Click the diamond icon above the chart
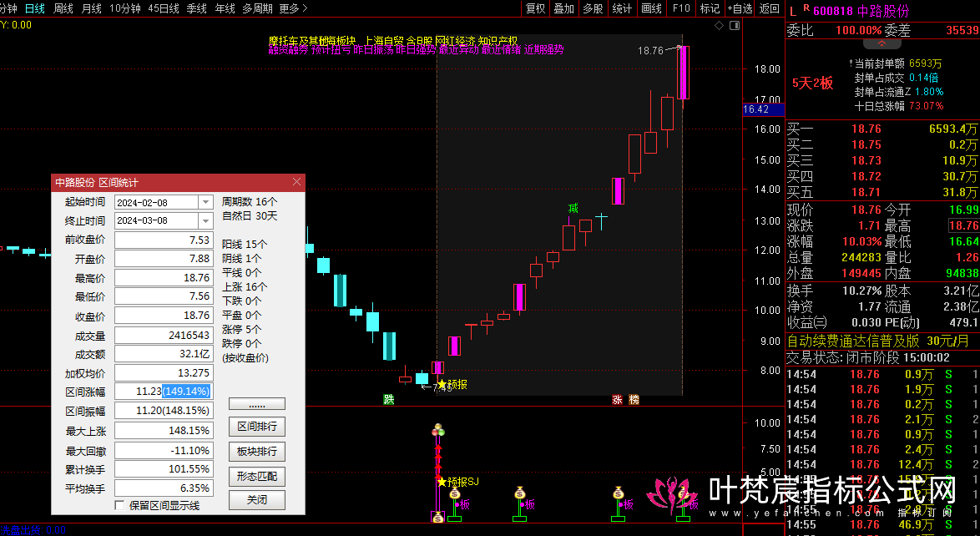980x536 pixels. pyautogui.click(x=719, y=25)
